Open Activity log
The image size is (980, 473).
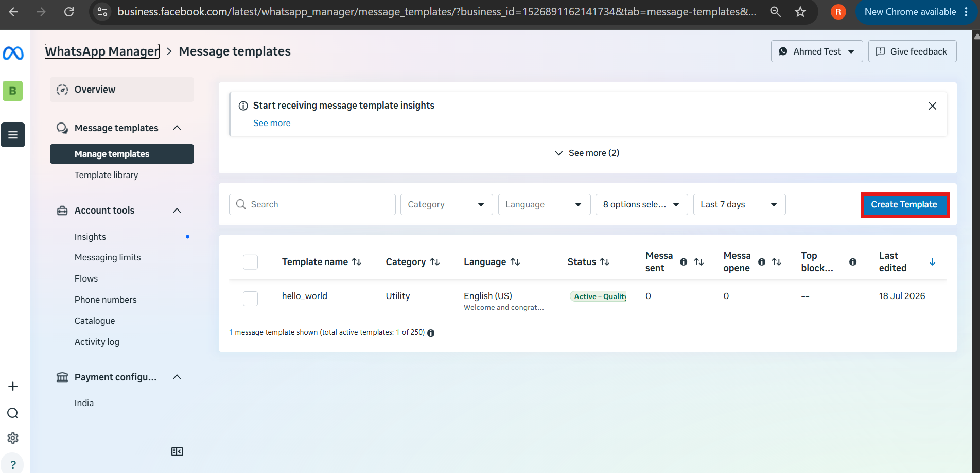[97, 342]
